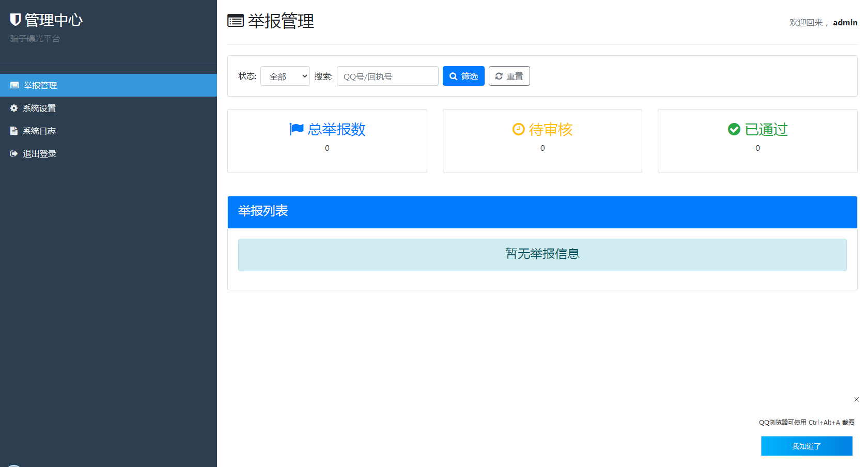Screen dimensions: 868x467
Task: Click the 举报管理 sidebar list icon
Action: coord(14,85)
